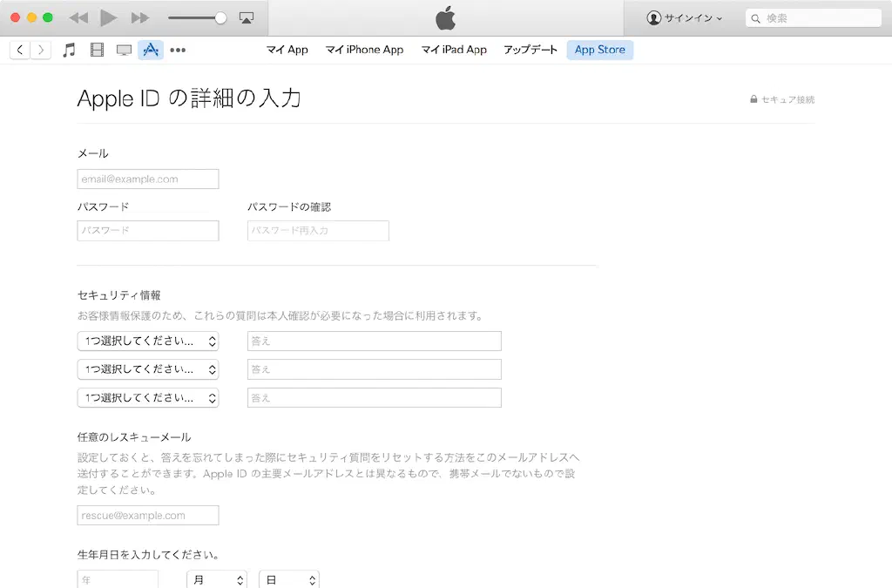
Task: Open the second security question dropdown
Action: (147, 369)
